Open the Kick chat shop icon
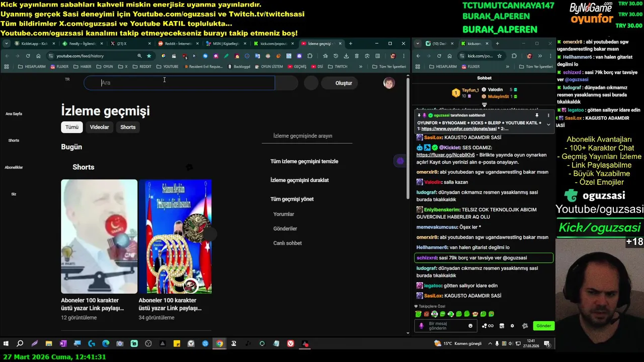This screenshot has height=362, width=644. (x=502, y=326)
